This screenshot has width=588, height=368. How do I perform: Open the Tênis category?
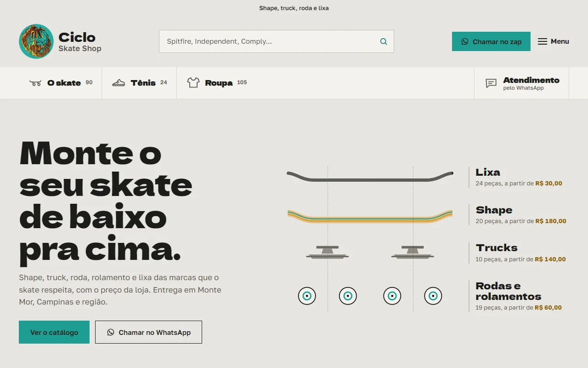pyautogui.click(x=139, y=83)
